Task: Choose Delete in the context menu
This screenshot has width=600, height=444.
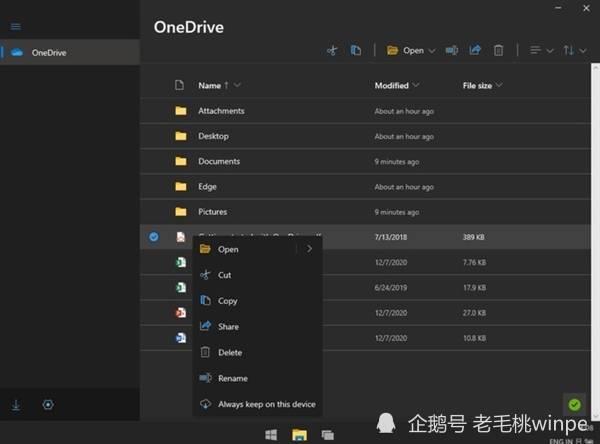Action: [257, 353]
